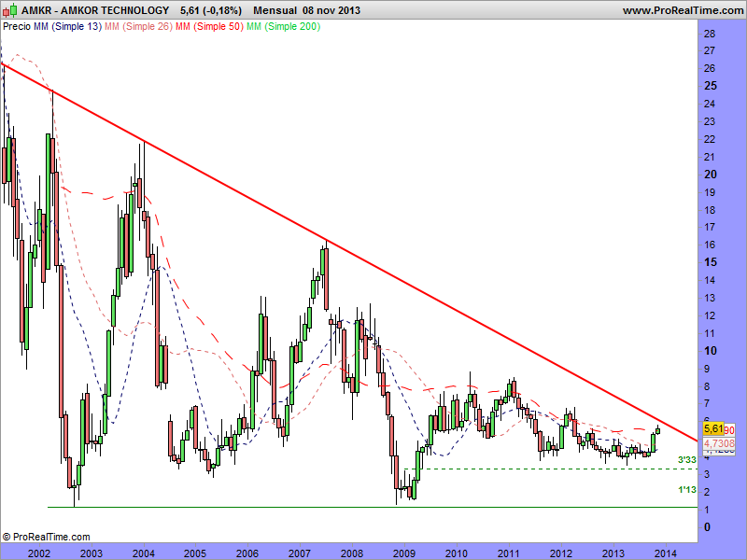This screenshot has width=747, height=560.
Task: Click the 2009 year label on the time axis
Action: pos(404,553)
